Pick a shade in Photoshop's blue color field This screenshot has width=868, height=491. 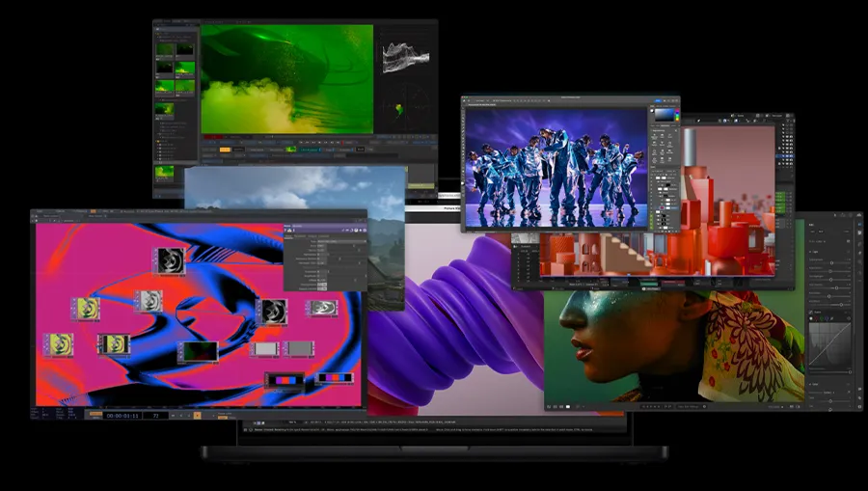pyautogui.click(x=665, y=115)
